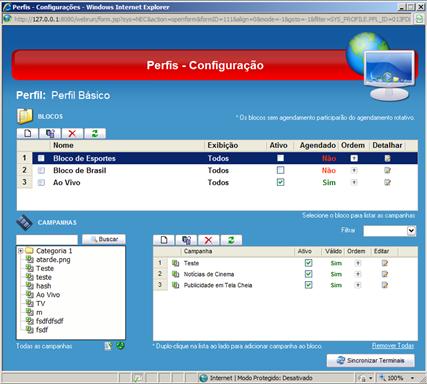This screenshot has width=427, height=384.
Task: Select fsdfdfsdf in the campaign tree
Action: pos(50,321)
